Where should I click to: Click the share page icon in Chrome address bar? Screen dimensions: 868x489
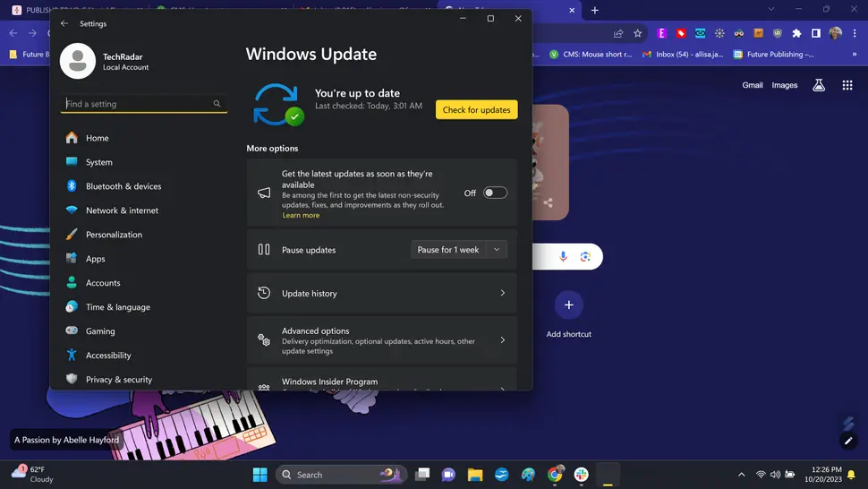[618, 33]
